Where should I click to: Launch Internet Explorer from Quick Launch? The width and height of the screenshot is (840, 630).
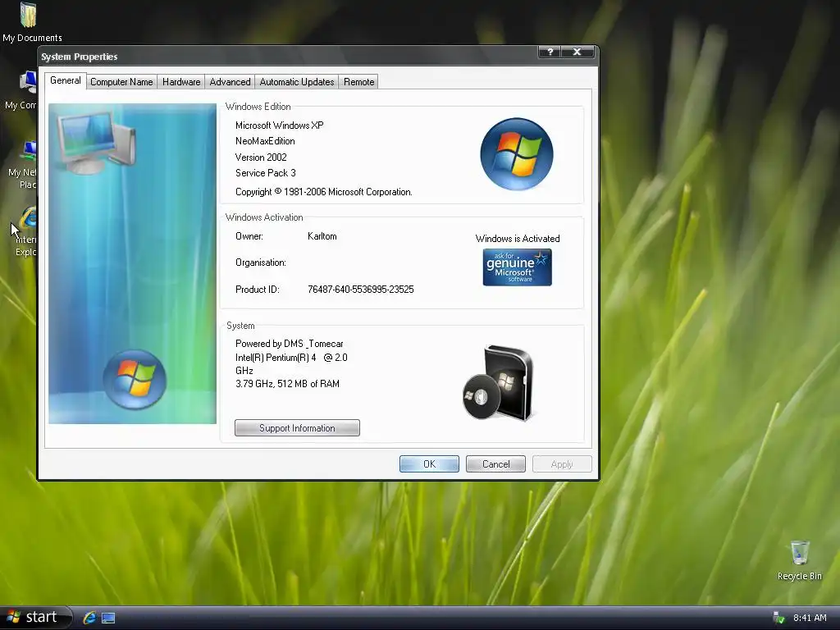[x=89, y=618]
